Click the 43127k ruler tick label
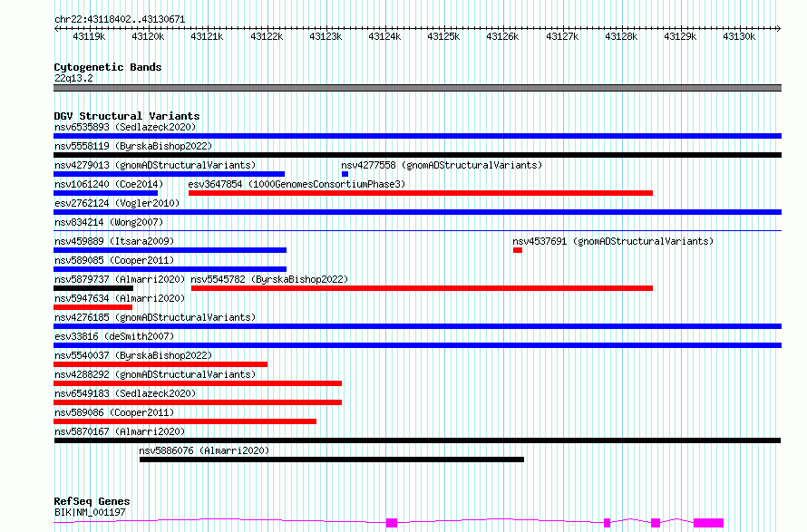This screenshot has height=532, width=807. pos(562,36)
